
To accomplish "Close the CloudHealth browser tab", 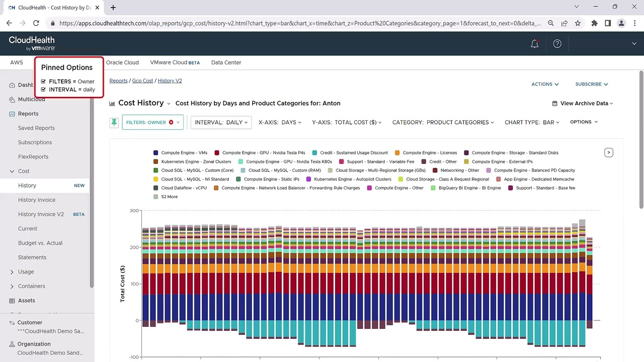I will point(97,8).
